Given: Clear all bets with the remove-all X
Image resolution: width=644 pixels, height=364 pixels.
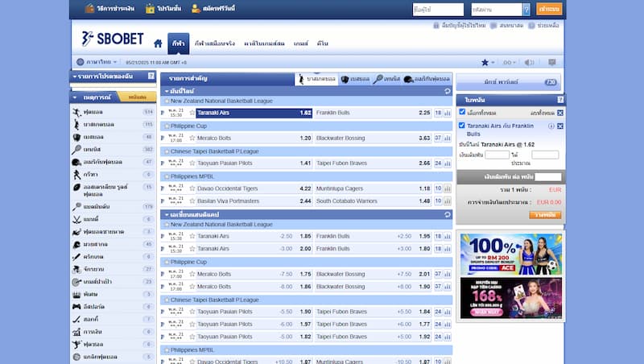Looking at the screenshot, I should pos(560,113).
